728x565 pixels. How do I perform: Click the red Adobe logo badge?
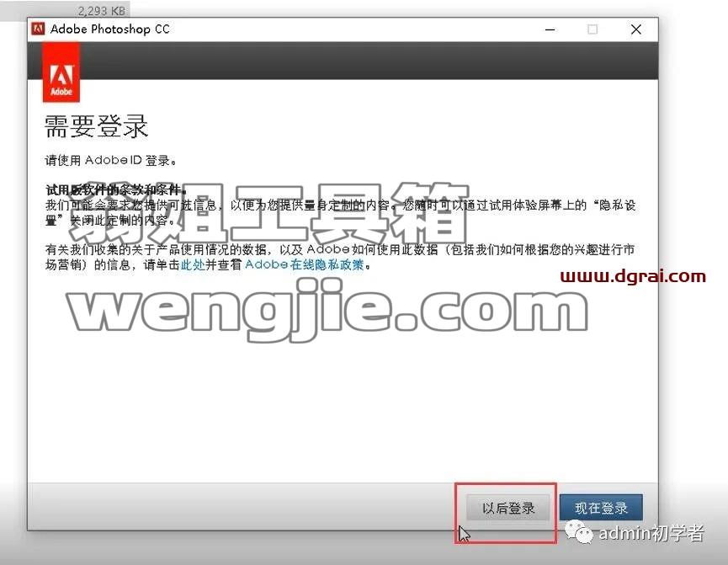click(x=61, y=72)
